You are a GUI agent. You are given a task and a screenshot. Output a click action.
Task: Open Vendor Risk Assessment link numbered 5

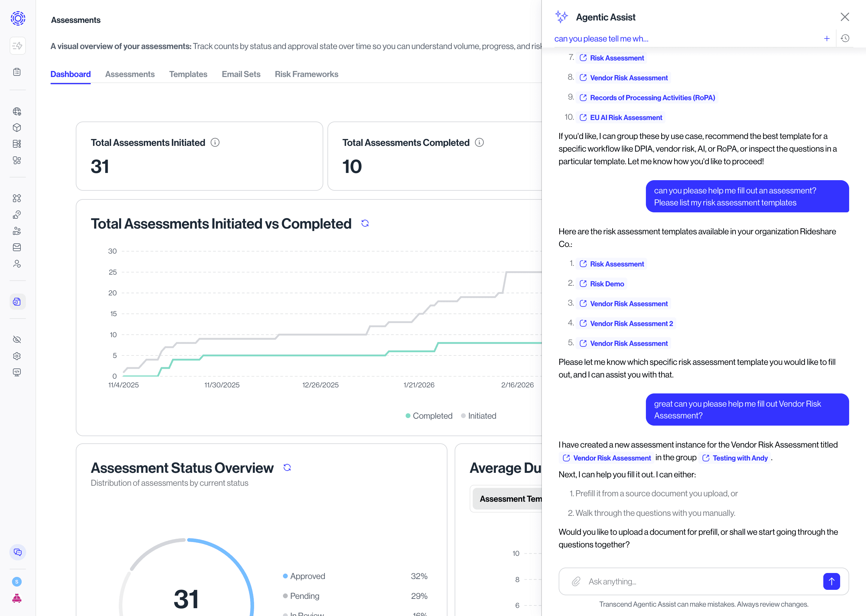click(623, 343)
